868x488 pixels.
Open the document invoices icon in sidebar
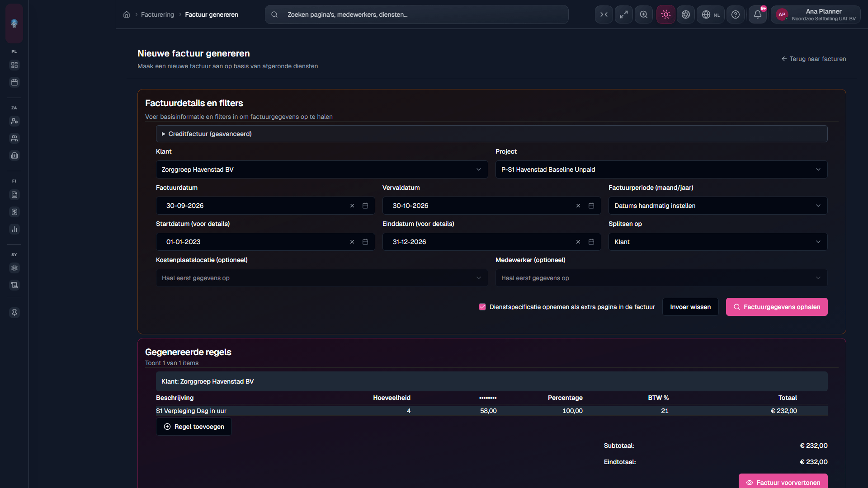pos(14,195)
